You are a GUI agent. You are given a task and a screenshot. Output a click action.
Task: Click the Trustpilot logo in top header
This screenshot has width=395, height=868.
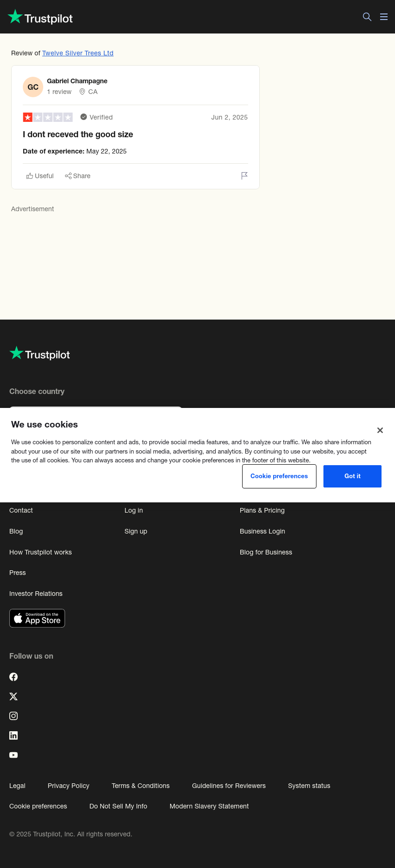[x=40, y=17]
